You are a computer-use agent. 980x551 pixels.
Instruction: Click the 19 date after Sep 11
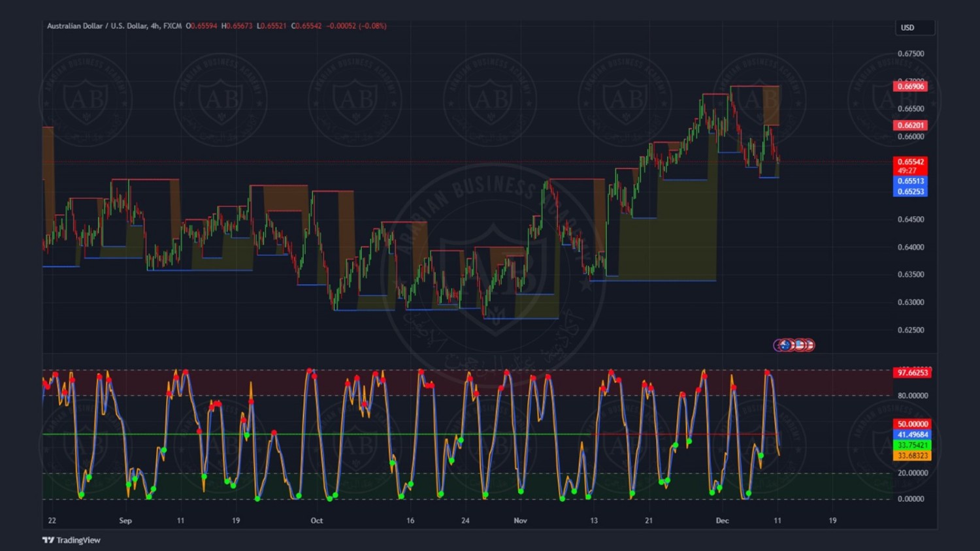pos(236,520)
